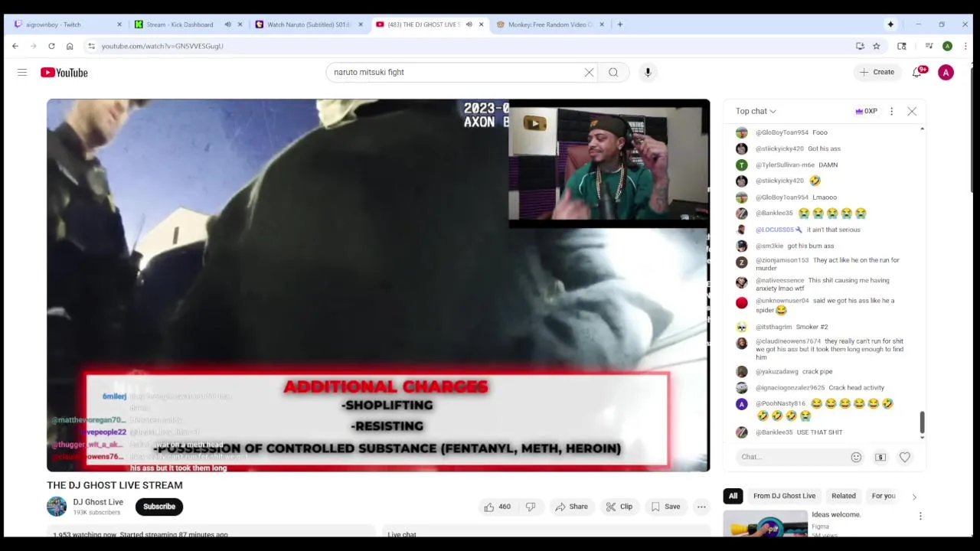View site information icon in address bar

(x=91, y=46)
